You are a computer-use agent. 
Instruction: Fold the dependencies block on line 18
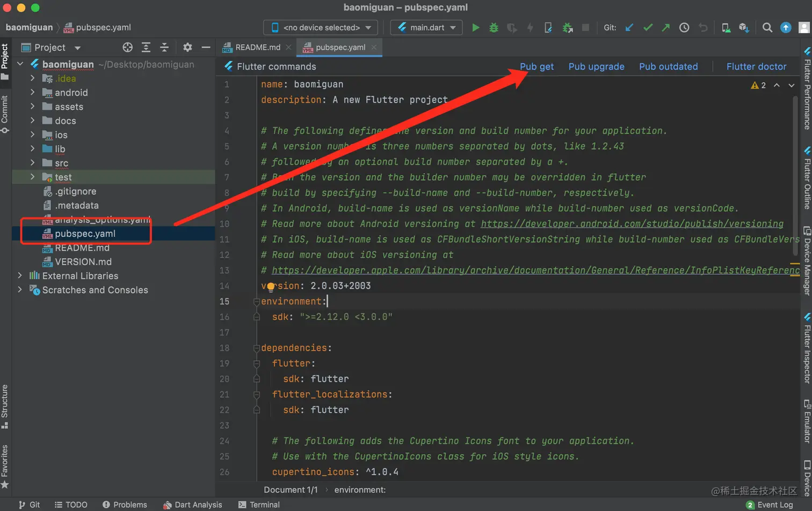point(257,348)
